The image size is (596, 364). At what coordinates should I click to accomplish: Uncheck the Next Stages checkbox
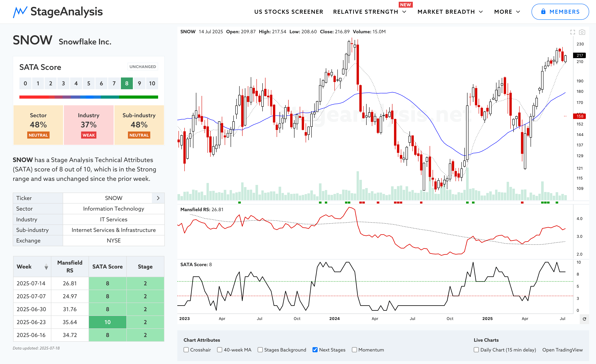315,350
